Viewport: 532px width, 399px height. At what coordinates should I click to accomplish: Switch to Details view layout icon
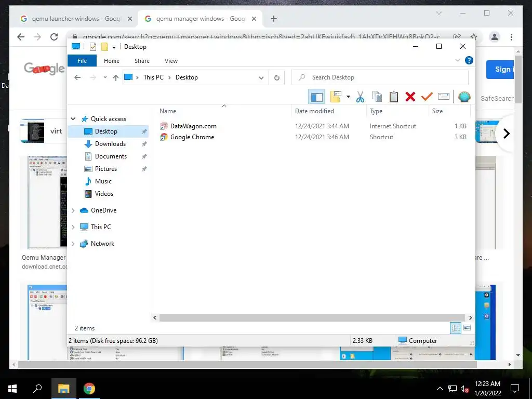(456, 328)
